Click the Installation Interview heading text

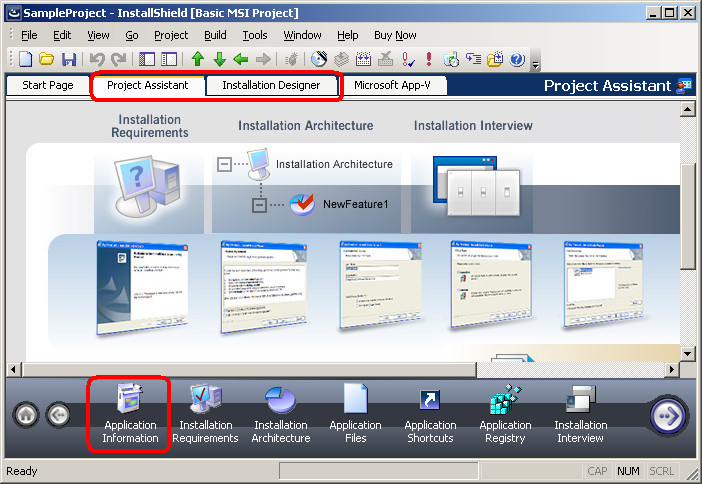point(473,125)
